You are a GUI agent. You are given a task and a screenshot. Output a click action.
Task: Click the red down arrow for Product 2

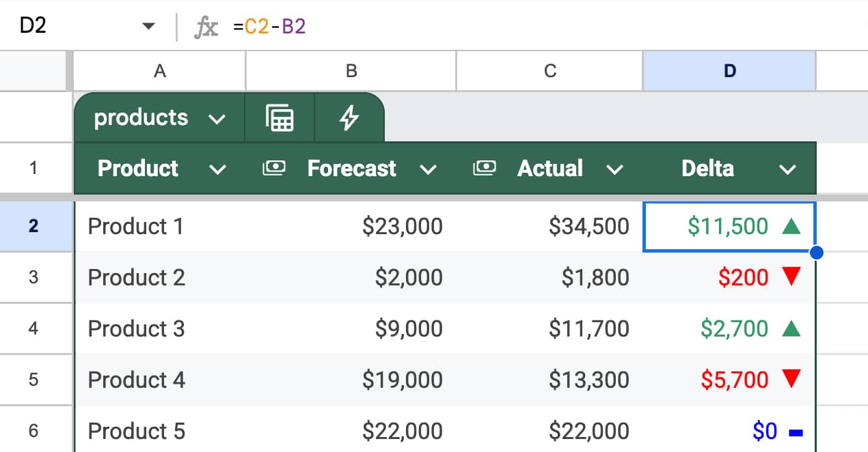click(791, 277)
